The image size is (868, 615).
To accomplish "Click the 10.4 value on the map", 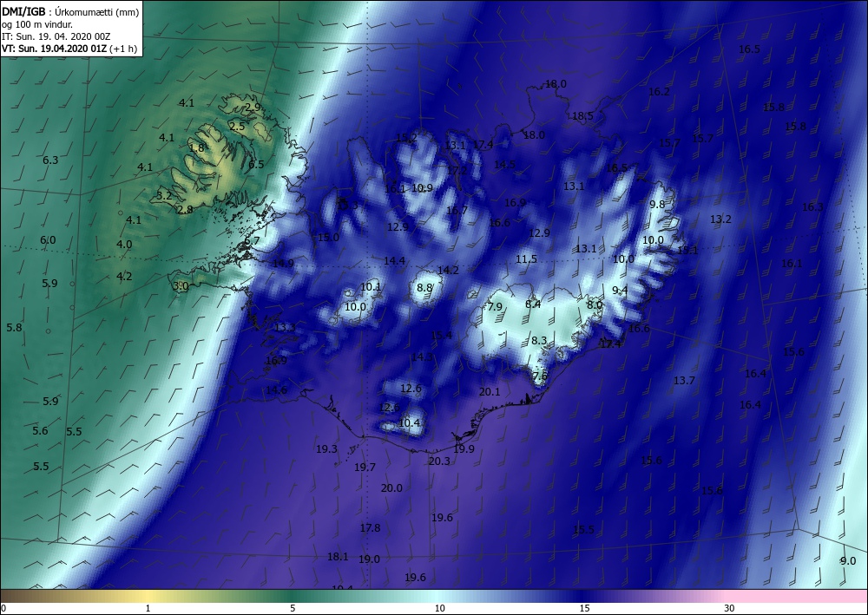I will click(409, 423).
